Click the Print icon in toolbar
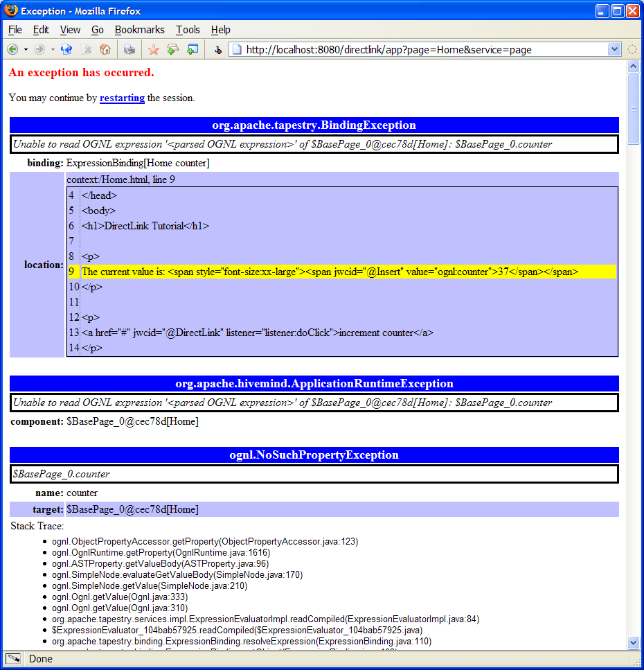 [x=129, y=49]
